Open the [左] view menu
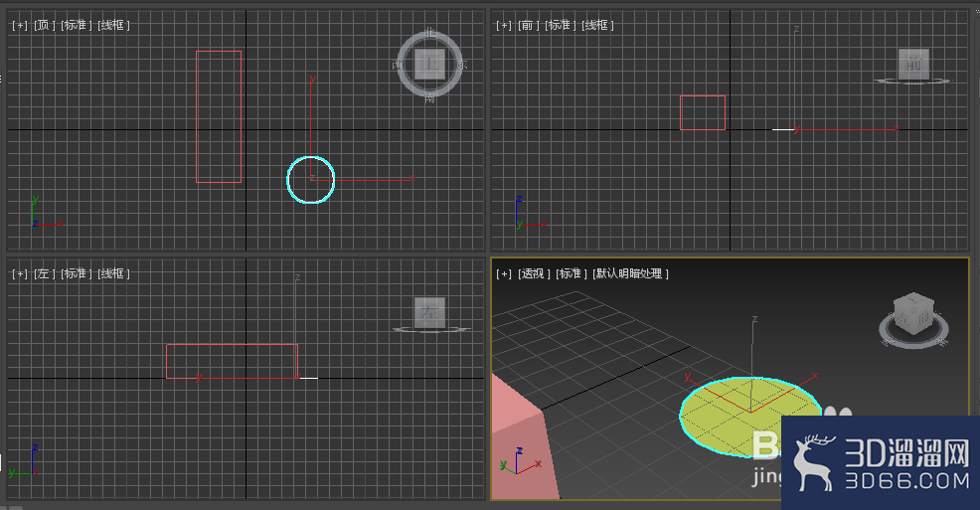The image size is (980, 510). (x=45, y=273)
